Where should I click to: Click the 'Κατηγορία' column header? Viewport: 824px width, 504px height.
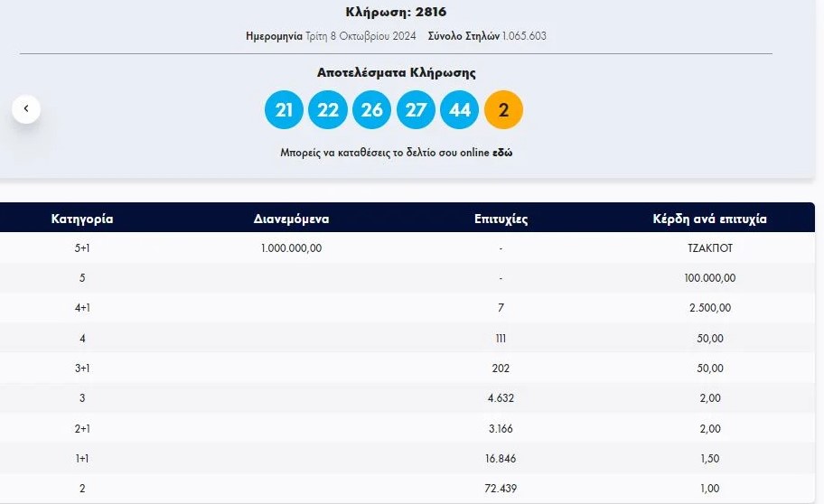tap(82, 219)
